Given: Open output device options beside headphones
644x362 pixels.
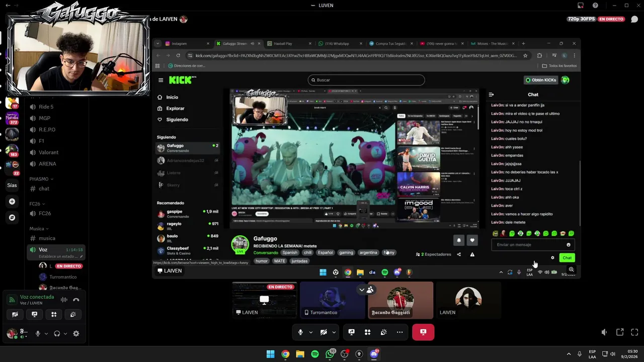Looking at the screenshot, I should point(65,333).
